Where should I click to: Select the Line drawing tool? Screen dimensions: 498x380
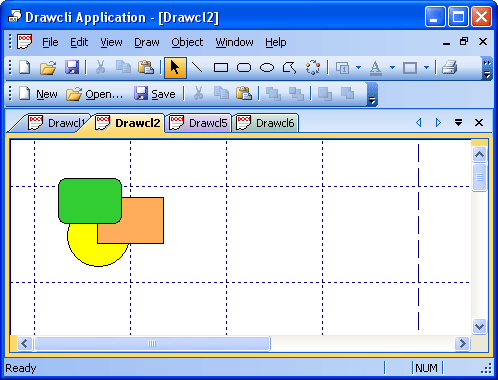click(198, 68)
